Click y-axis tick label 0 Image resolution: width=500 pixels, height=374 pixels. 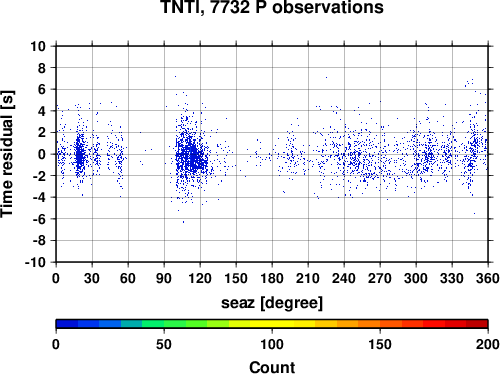(42, 154)
